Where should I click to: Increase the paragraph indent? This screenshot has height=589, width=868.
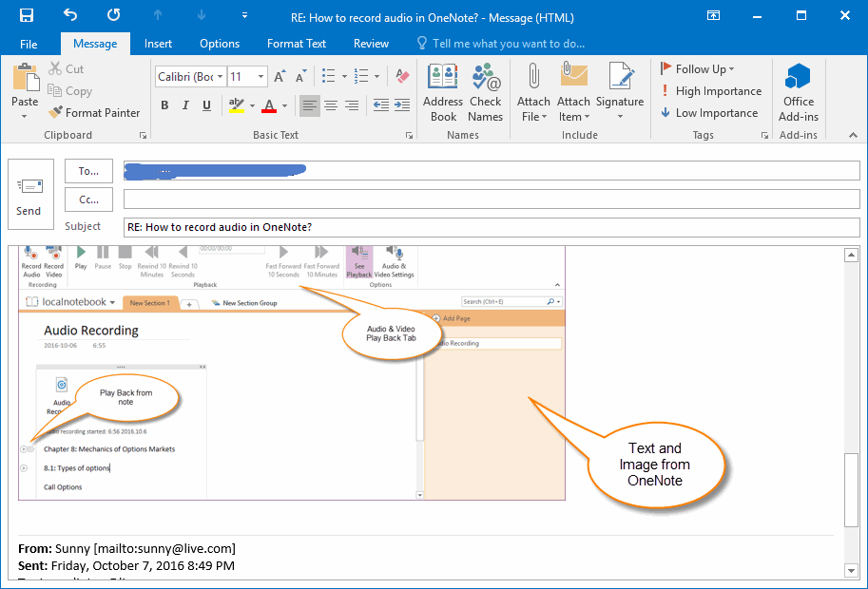[x=402, y=105]
